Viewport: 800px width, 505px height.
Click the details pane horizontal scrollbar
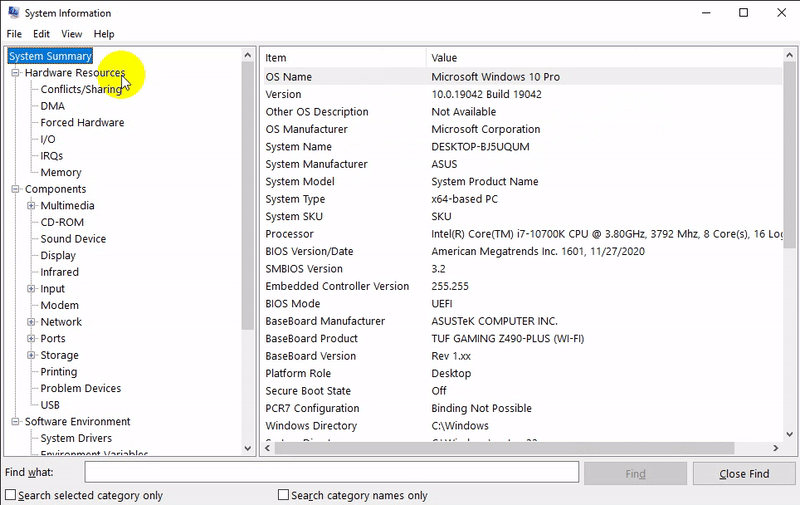500,448
